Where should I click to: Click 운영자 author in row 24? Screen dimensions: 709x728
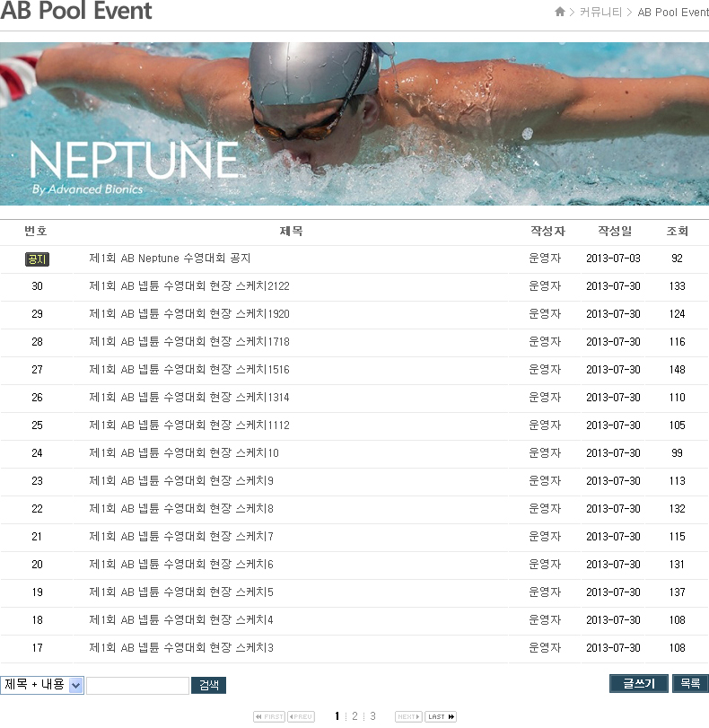click(x=545, y=453)
